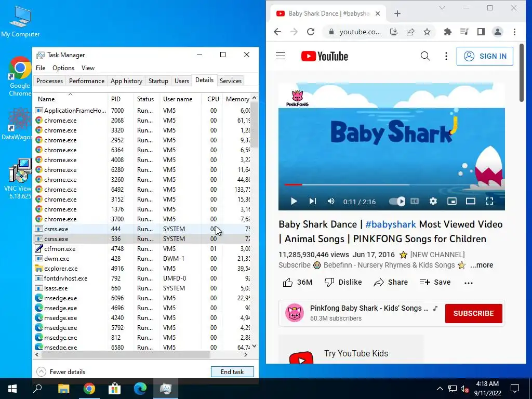Expand description with ...more
The height and width of the screenshot is (399, 532).
pos(482,265)
